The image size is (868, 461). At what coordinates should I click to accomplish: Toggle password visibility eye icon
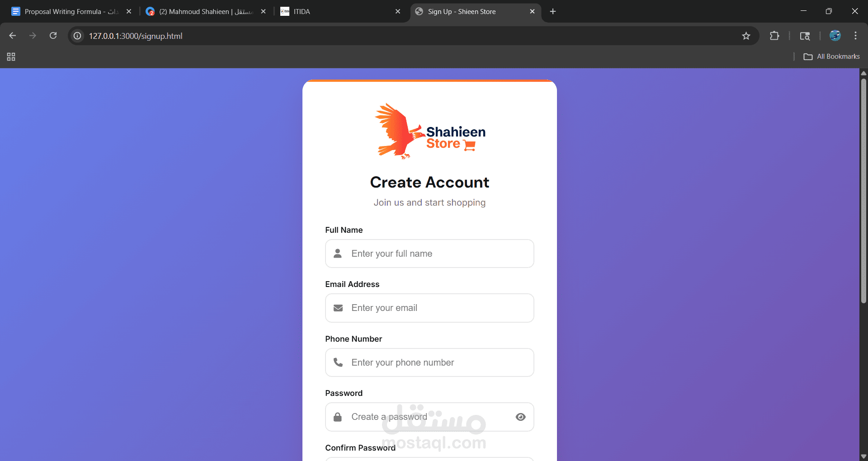[520, 417]
